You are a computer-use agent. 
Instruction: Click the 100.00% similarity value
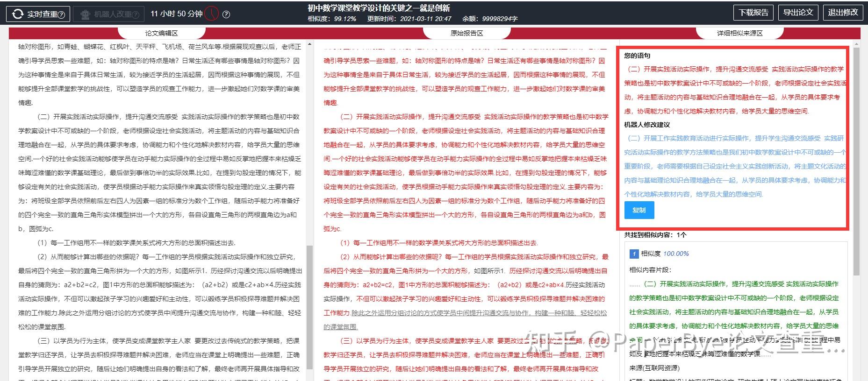click(x=676, y=254)
